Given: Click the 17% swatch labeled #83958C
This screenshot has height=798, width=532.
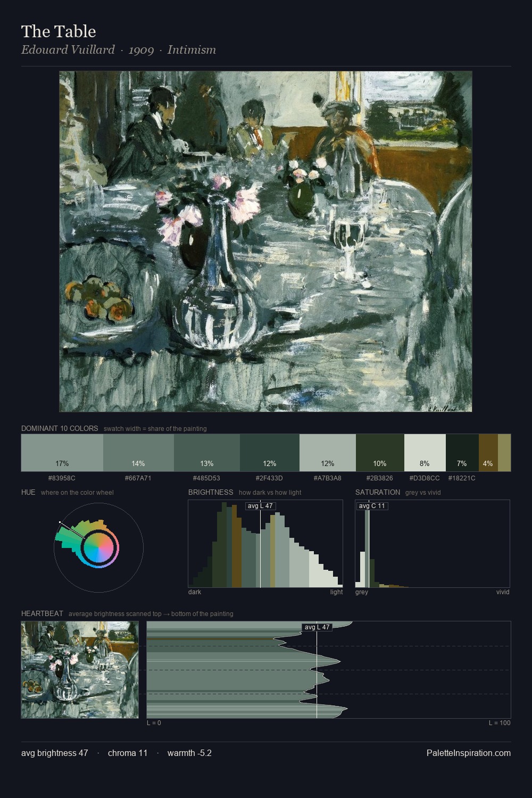Looking at the screenshot, I should click(x=62, y=453).
